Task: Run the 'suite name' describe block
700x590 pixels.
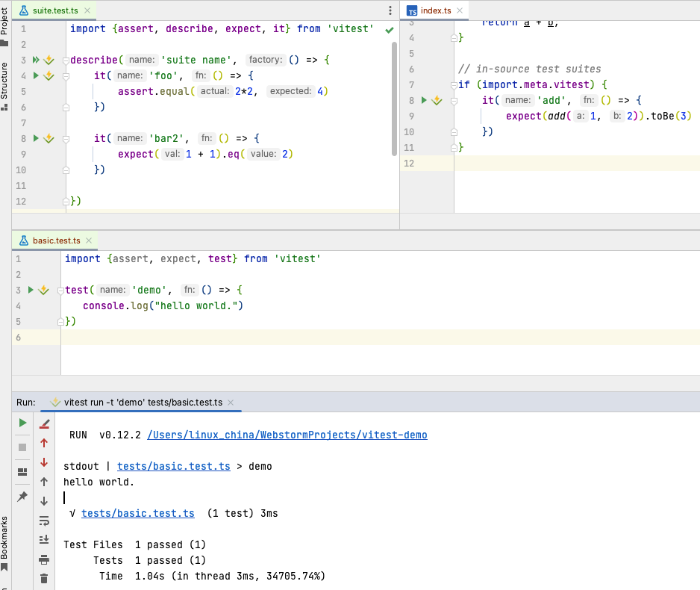Action: pos(36,60)
